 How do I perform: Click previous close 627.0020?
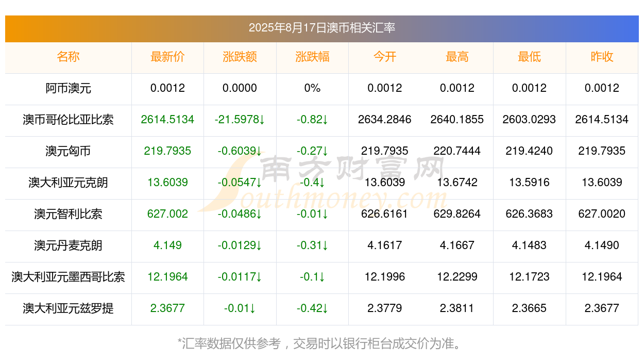602,214
